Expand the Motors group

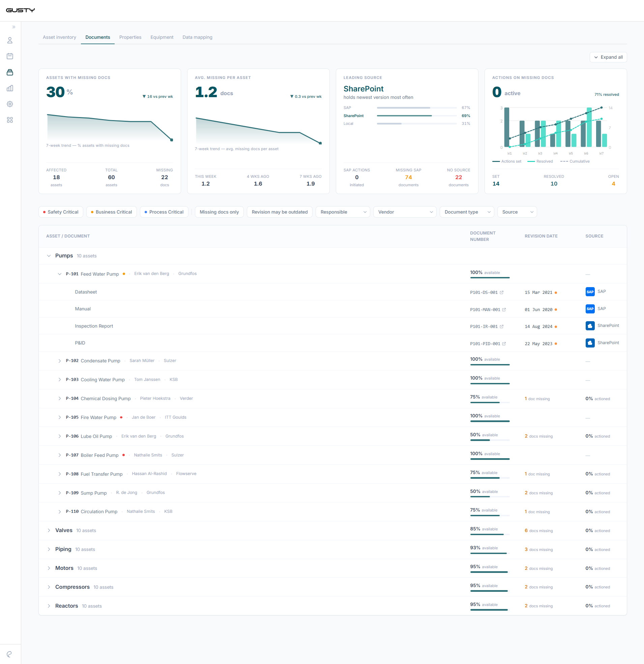[49, 569]
